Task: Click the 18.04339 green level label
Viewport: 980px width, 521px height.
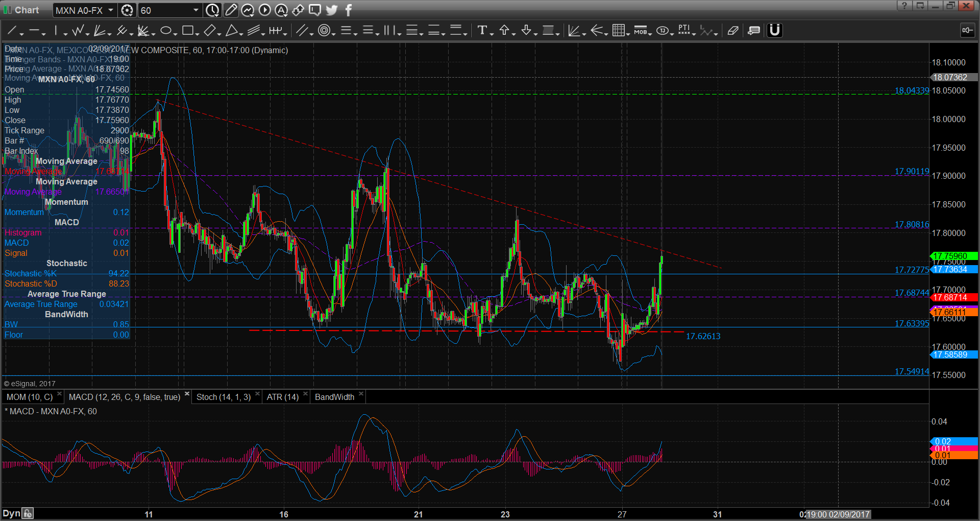Action: click(912, 90)
